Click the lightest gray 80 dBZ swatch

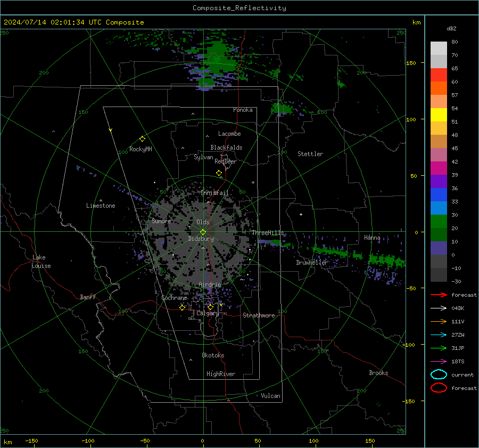click(439, 48)
